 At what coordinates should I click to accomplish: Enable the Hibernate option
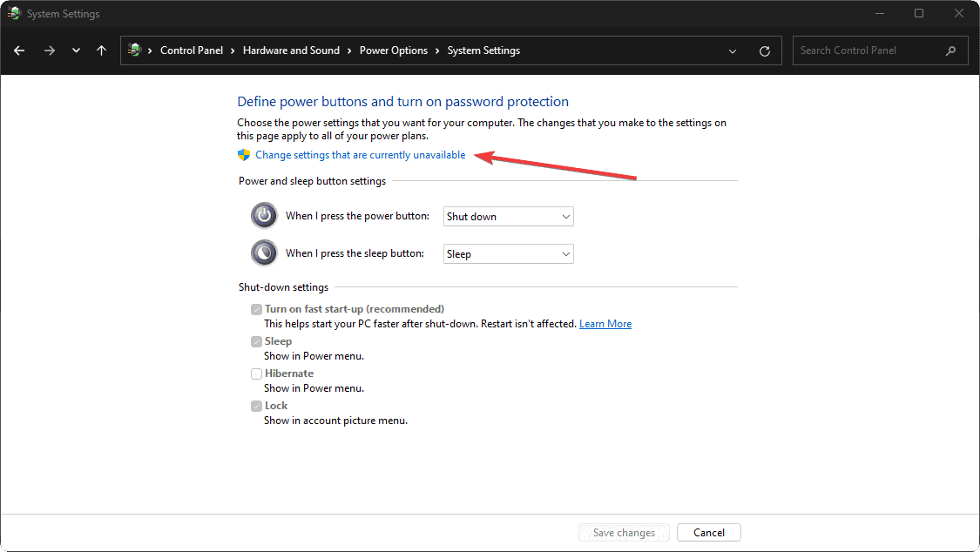(256, 373)
